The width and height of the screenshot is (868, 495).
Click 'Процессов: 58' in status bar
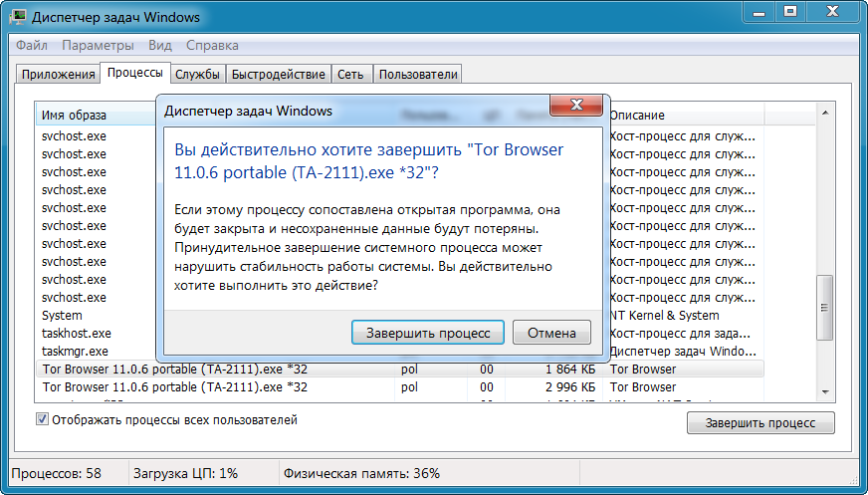click(57, 473)
